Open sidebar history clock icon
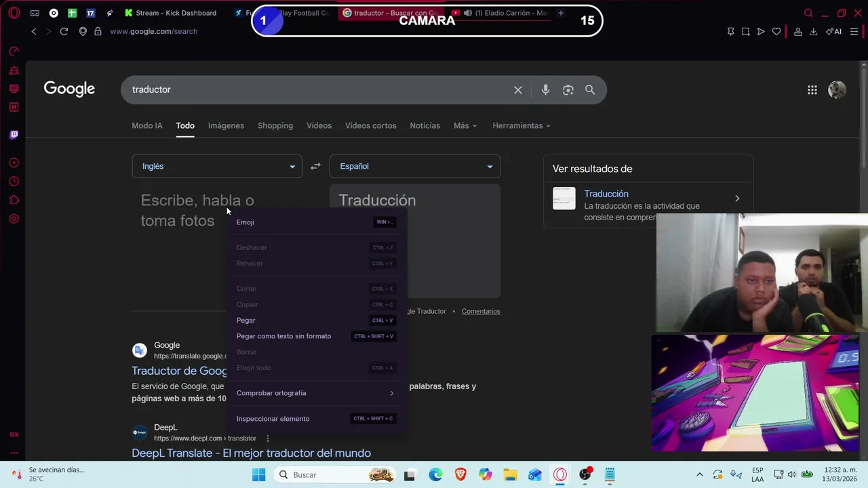This screenshot has height=488, width=868. [x=14, y=182]
